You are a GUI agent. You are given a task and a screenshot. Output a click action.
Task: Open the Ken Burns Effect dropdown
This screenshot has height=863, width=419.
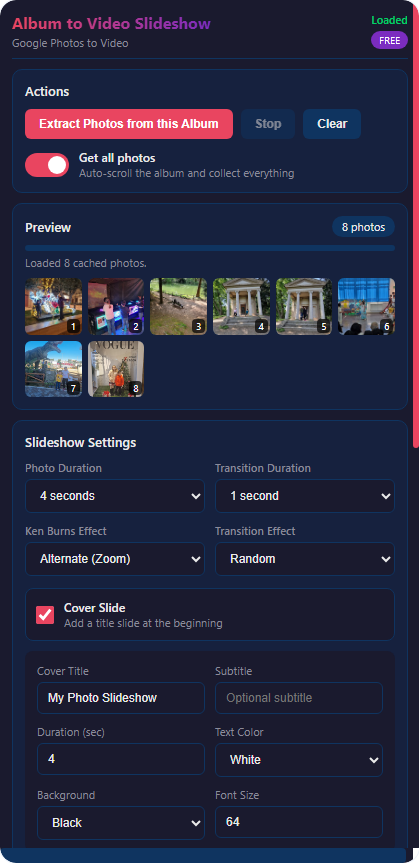115,559
